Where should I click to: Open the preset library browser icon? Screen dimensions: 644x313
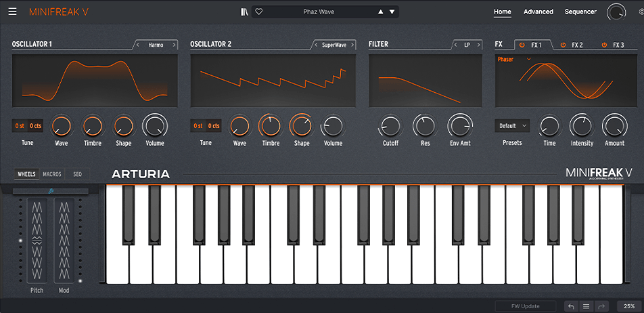tap(244, 12)
